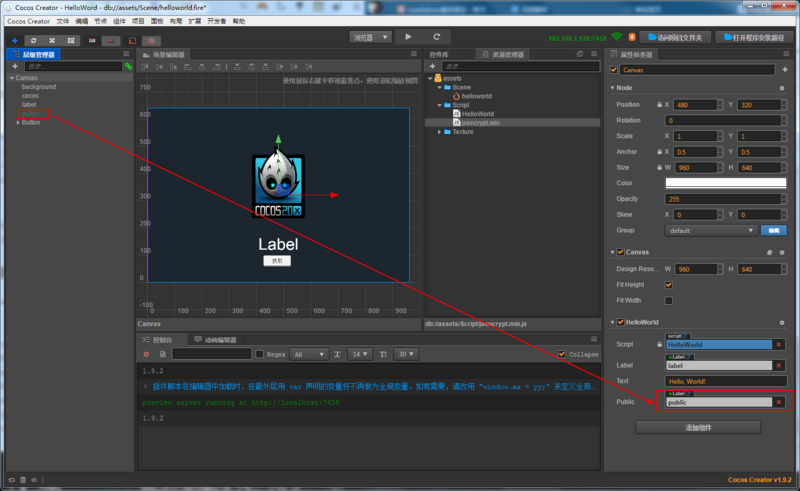Clear the Public reference with red X
This screenshot has width=800, height=491.
click(x=779, y=403)
